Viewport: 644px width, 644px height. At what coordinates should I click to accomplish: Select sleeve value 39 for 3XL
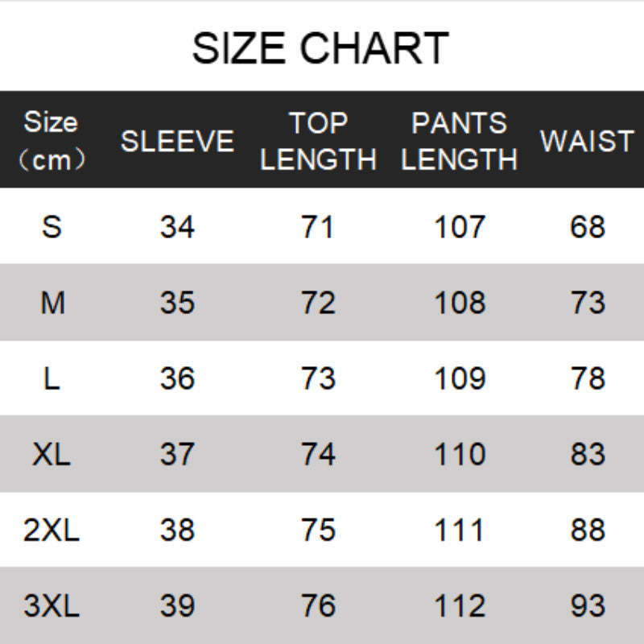tap(177, 606)
